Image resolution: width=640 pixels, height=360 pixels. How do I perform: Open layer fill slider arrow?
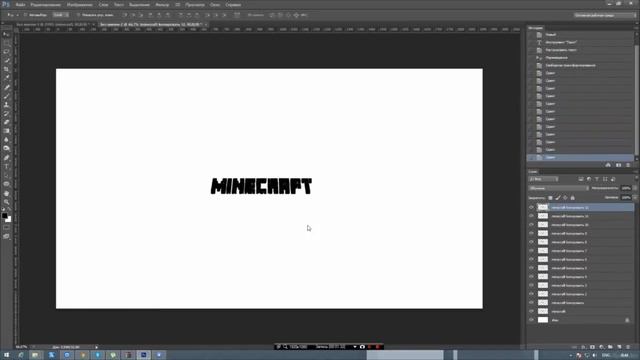tap(634, 197)
